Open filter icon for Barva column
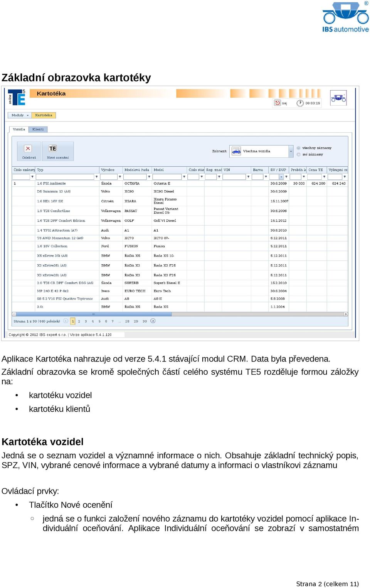The width and height of the screenshot is (370, 588). pyautogui.click(x=266, y=177)
